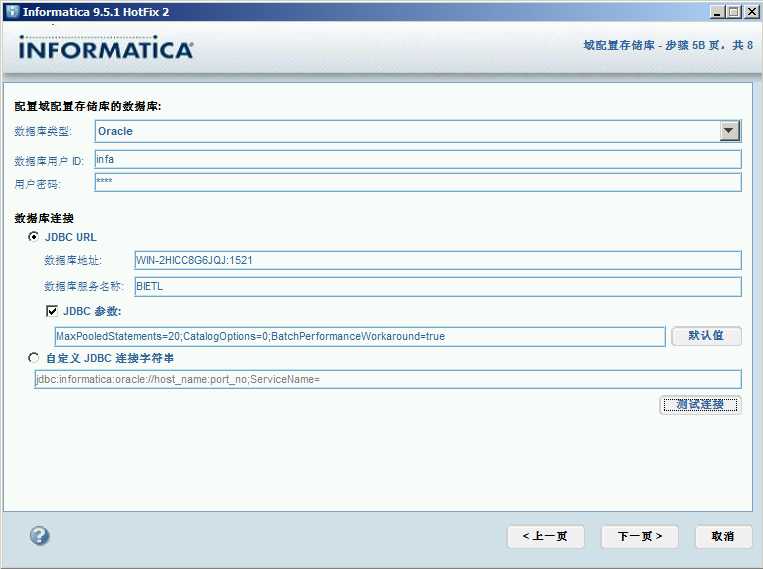The width and height of the screenshot is (763, 569).
Task: Click the custom JDBC connection string field
Action: click(x=388, y=379)
